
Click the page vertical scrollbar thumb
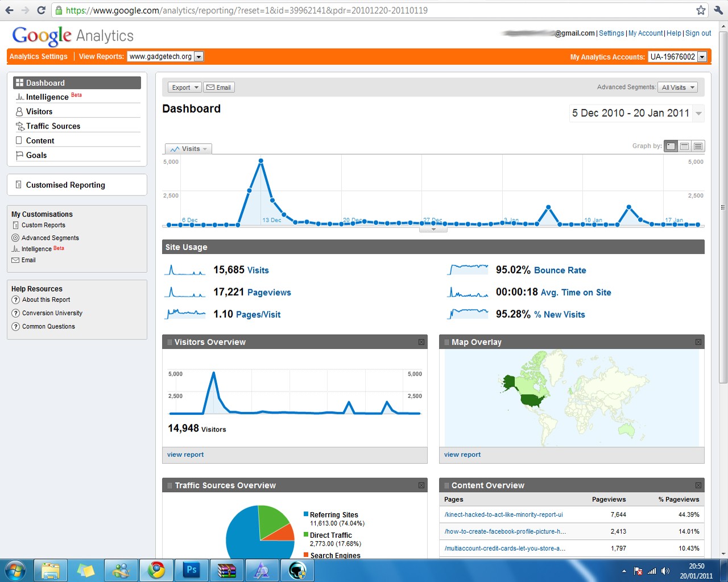click(x=723, y=207)
